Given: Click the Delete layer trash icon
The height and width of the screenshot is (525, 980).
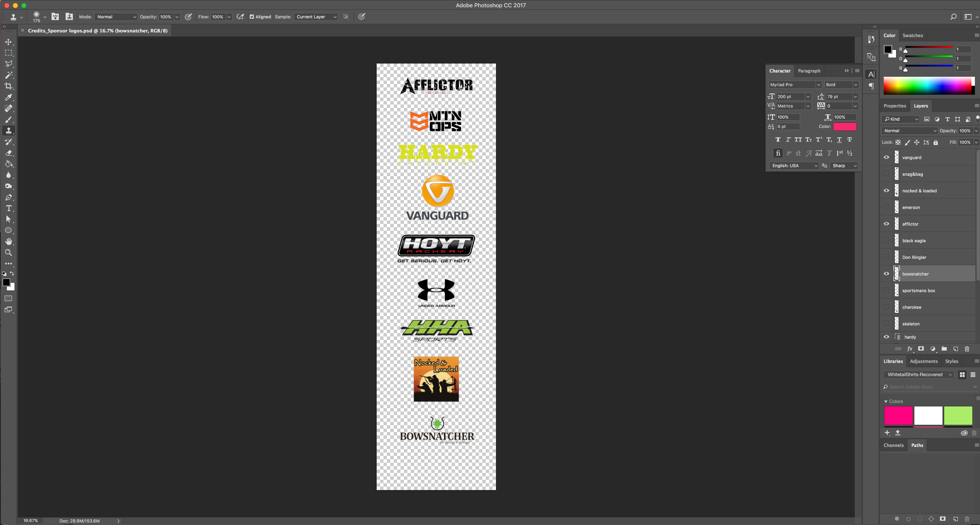Looking at the screenshot, I should coord(967,349).
